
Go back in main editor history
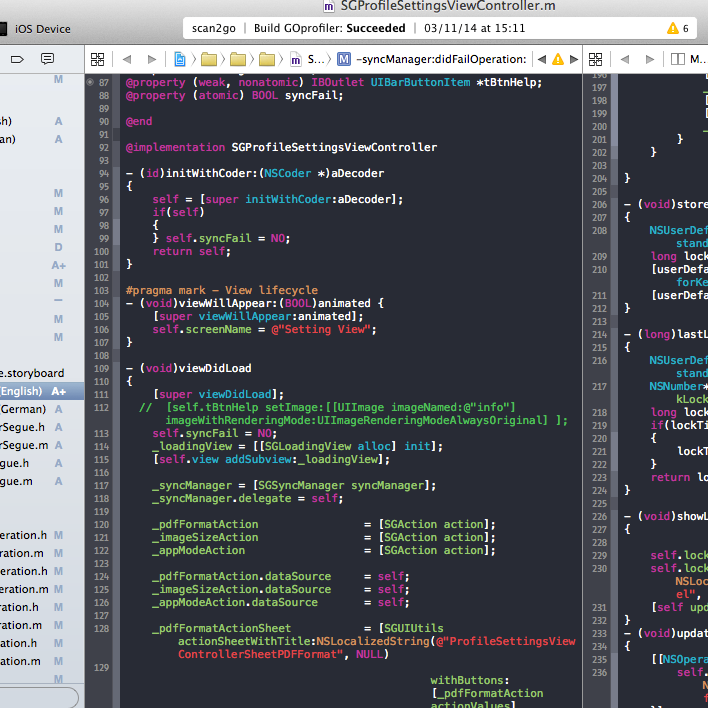pos(127,59)
